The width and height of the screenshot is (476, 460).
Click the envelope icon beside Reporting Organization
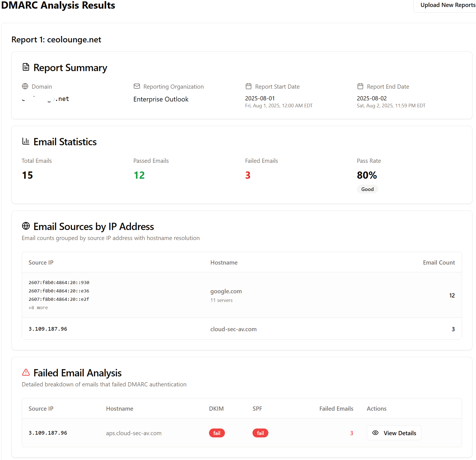(x=137, y=86)
